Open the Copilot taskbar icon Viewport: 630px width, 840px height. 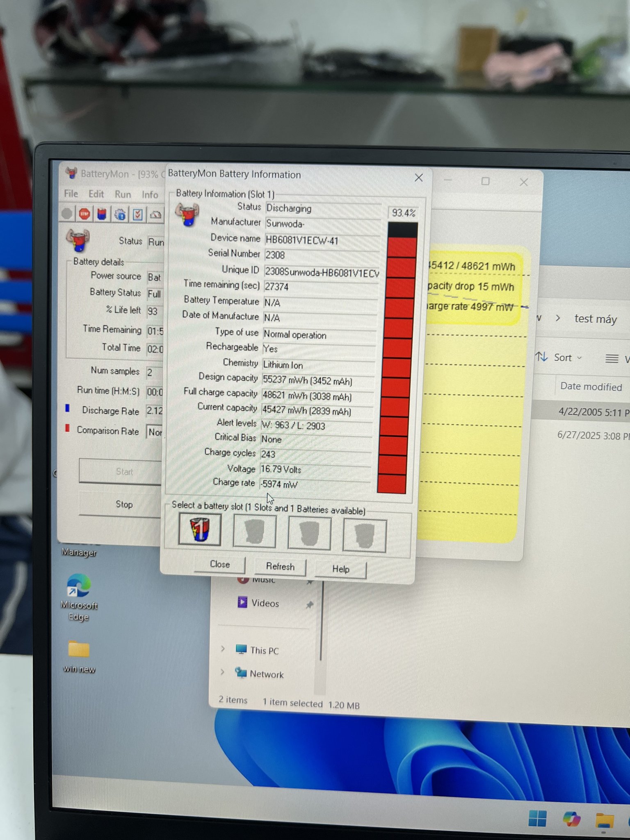pyautogui.click(x=571, y=819)
